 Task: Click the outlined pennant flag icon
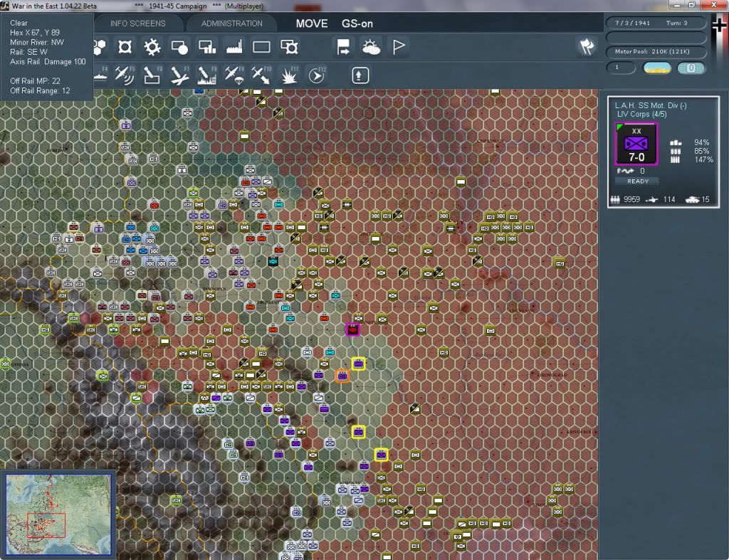coord(399,47)
